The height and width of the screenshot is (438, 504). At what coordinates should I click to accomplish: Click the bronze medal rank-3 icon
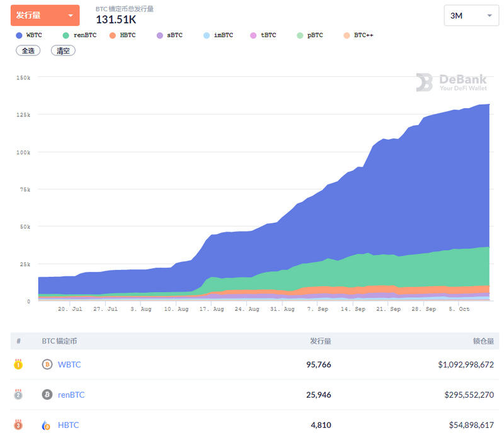pos(18,425)
